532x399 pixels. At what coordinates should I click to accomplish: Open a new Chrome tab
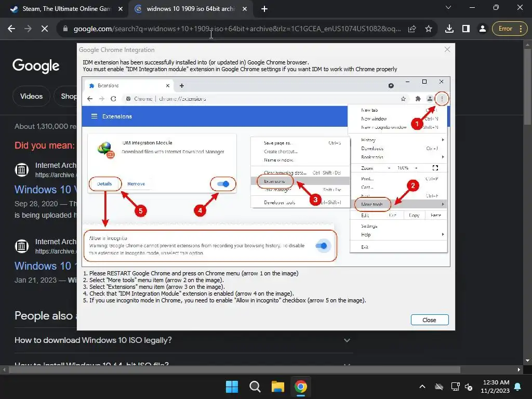(264, 9)
